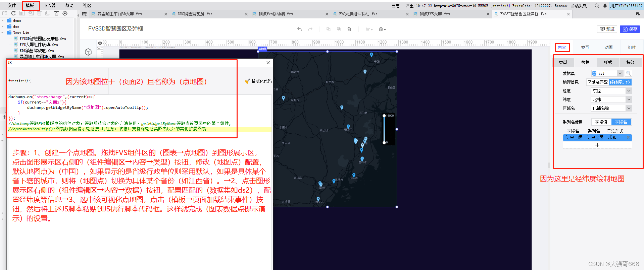Click the notification bell icon in the top bar

coord(605,6)
